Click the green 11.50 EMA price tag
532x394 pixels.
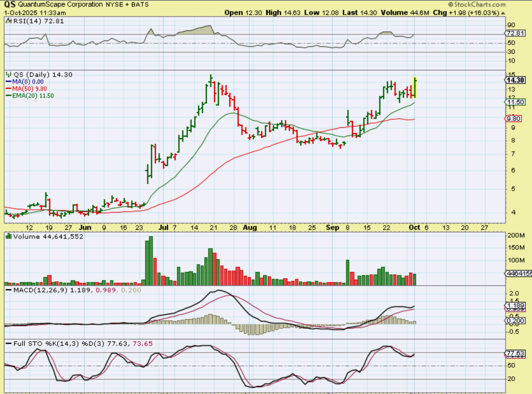click(515, 102)
